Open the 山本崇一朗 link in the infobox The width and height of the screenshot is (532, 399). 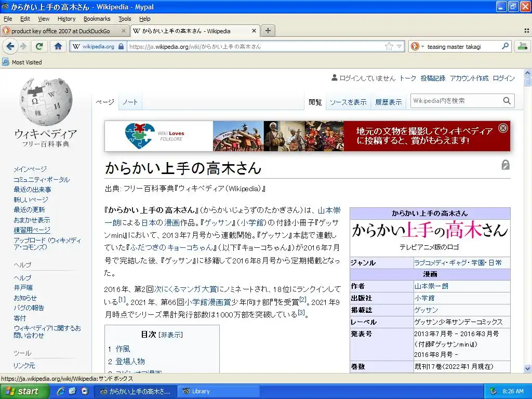pyautogui.click(x=431, y=286)
